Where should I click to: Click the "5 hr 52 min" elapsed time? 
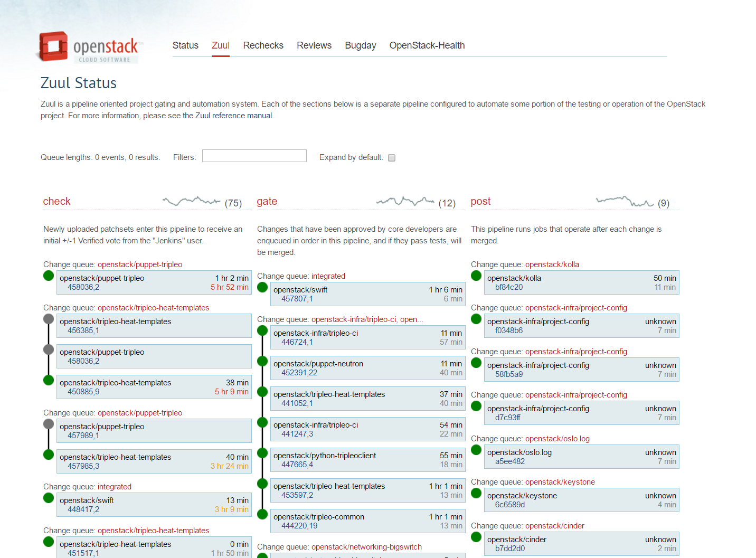pos(230,287)
